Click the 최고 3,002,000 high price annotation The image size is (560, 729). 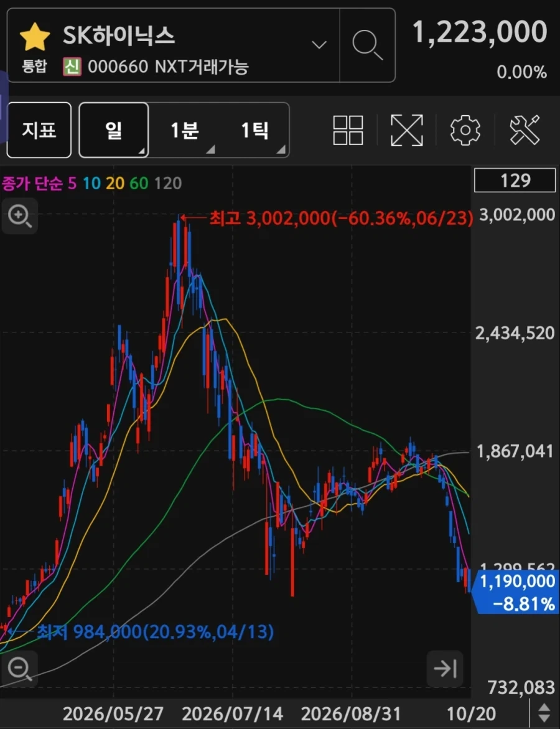pos(340,218)
